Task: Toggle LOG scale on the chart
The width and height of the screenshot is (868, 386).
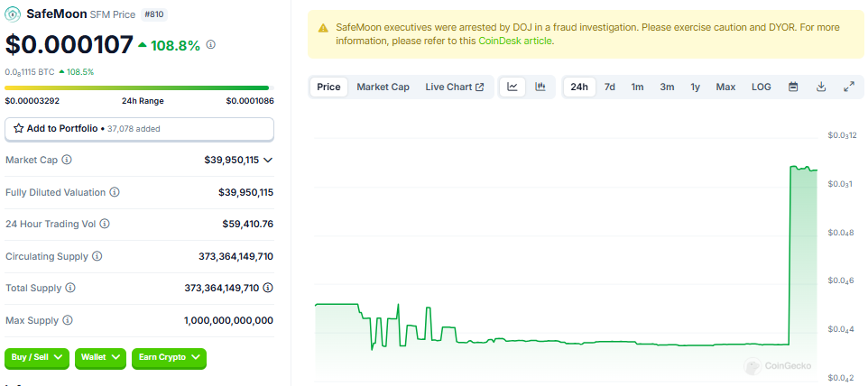Action: 761,87
